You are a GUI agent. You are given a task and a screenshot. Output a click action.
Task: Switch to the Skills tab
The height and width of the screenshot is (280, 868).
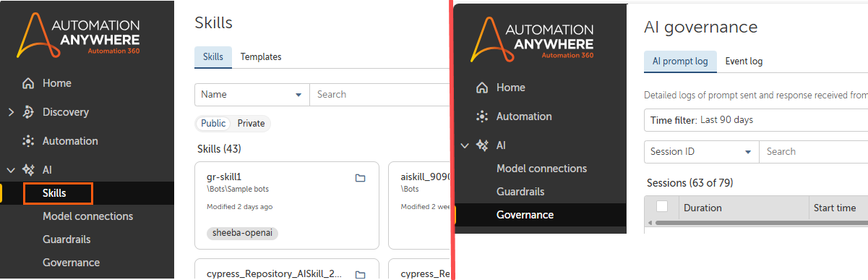coord(213,56)
